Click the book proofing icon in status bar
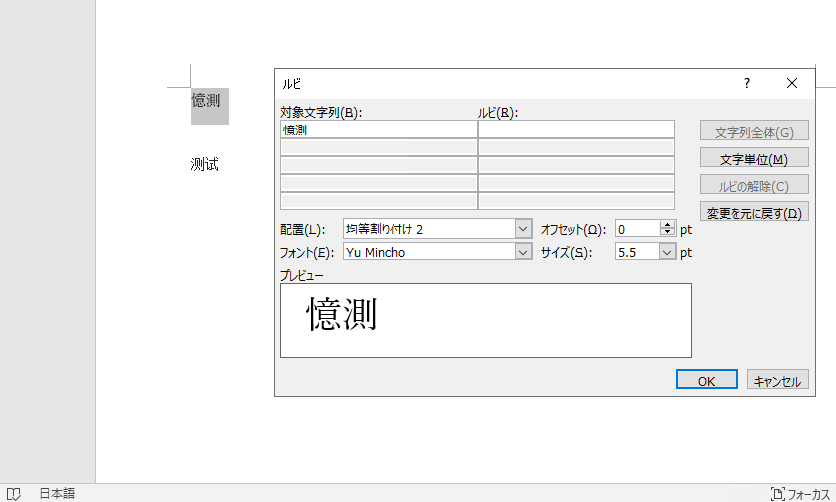836x502 pixels. pyautogui.click(x=13, y=493)
